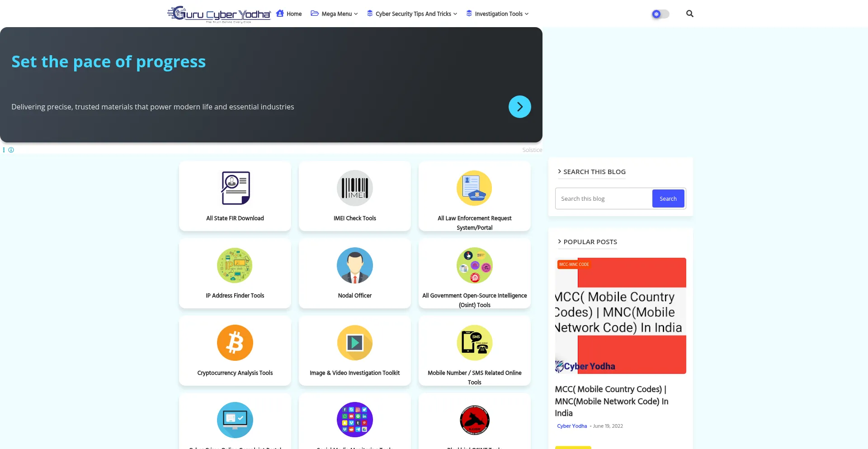868x449 pixels.
Task: Click the Law Enforcement Request Portal icon
Action: (474, 188)
